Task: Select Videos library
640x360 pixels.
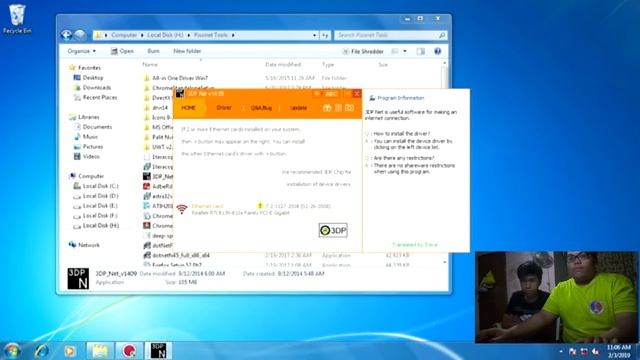Action: (91, 156)
